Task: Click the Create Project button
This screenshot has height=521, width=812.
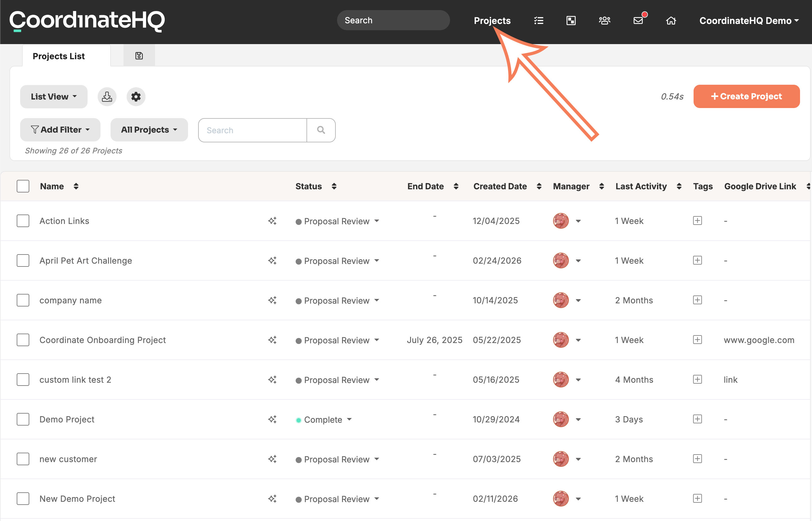Action: pos(746,96)
